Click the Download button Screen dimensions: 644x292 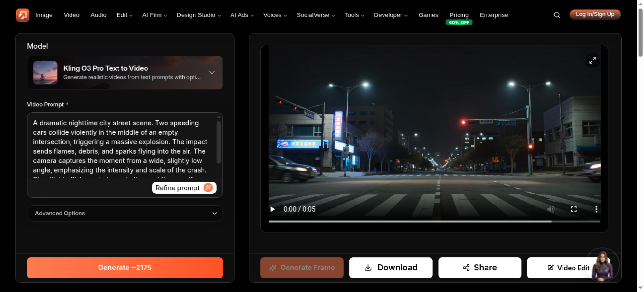pyautogui.click(x=391, y=268)
